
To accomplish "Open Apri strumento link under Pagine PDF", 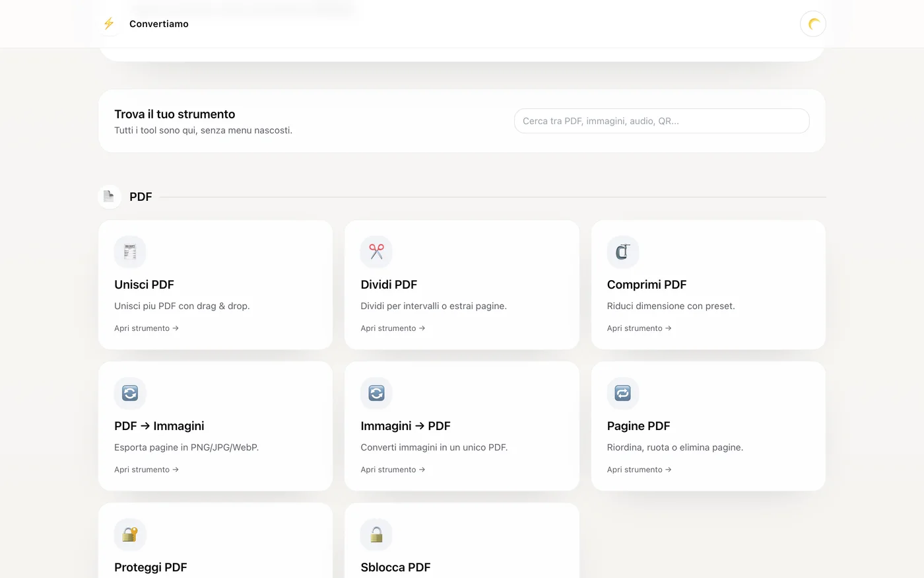I will [x=639, y=470].
